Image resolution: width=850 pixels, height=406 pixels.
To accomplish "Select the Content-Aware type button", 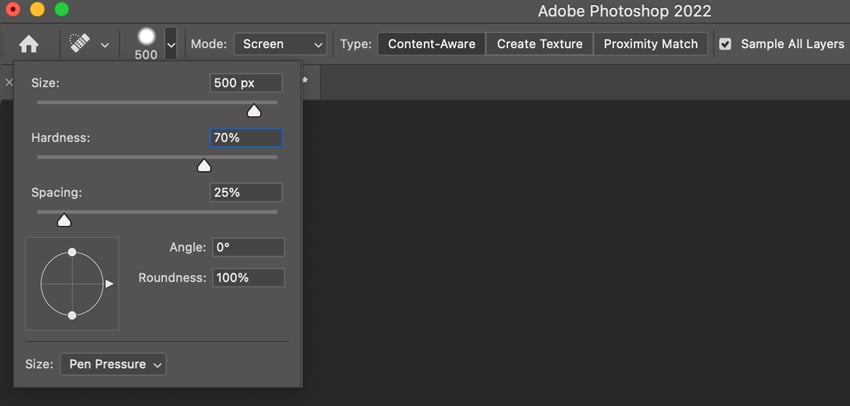I will tap(432, 44).
